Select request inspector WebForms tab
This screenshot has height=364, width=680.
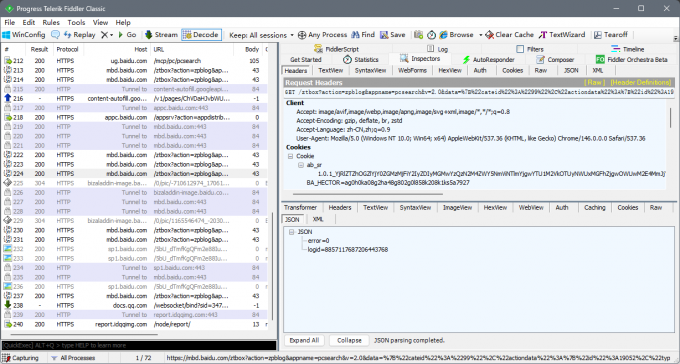(x=412, y=70)
